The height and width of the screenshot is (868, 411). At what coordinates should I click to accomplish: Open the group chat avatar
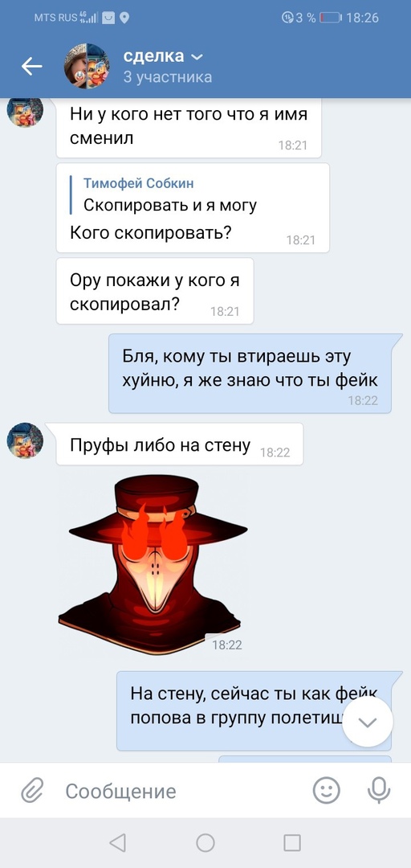[87, 66]
